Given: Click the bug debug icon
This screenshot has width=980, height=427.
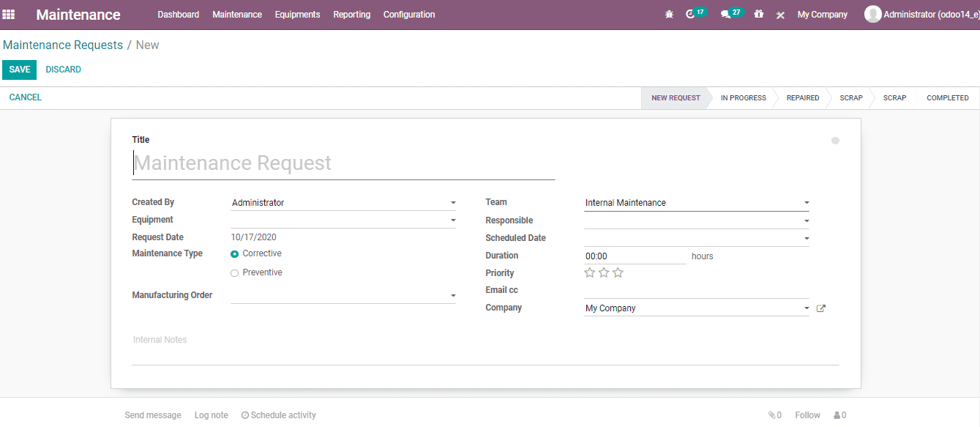Looking at the screenshot, I should click(x=668, y=14).
